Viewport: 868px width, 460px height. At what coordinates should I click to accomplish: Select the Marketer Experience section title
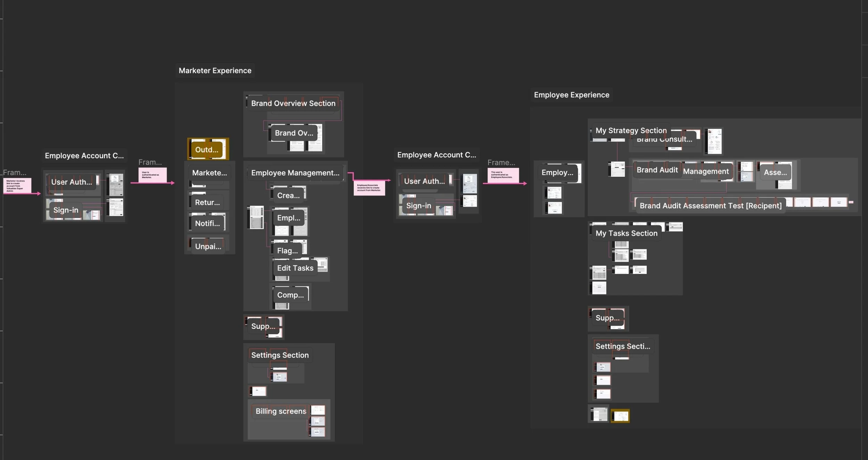pyautogui.click(x=215, y=70)
